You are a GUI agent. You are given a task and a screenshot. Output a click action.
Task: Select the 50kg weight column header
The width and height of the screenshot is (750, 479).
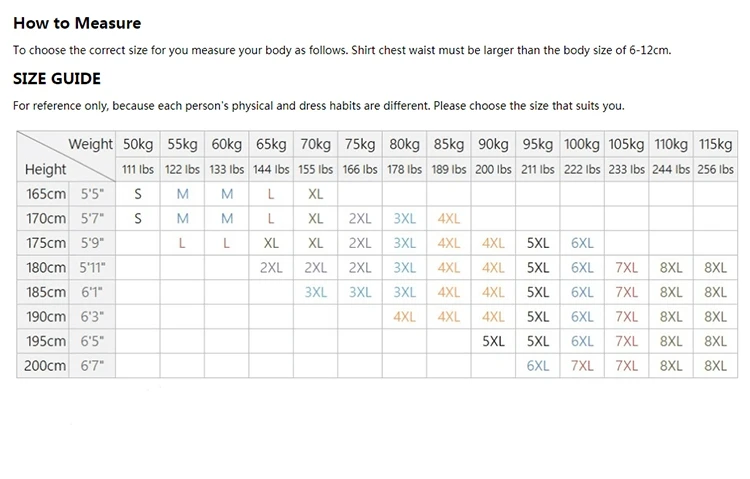point(138,144)
